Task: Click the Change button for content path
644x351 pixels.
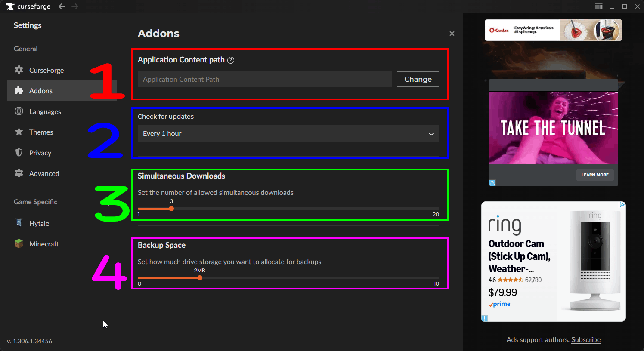Action: [418, 79]
